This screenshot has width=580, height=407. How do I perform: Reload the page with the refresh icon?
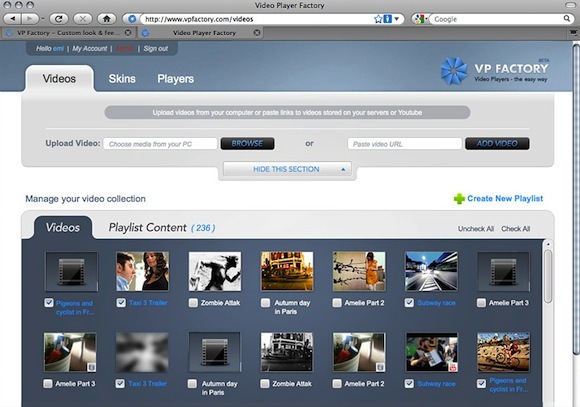[x=58, y=18]
